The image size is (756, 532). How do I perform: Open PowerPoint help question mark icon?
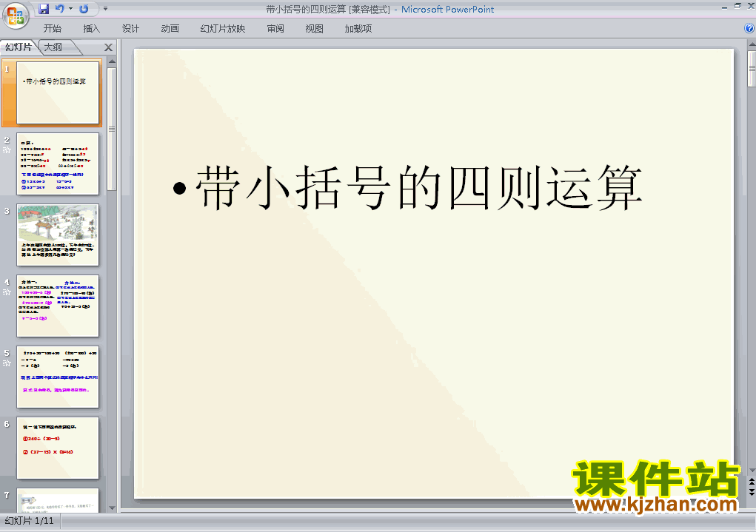pyautogui.click(x=749, y=28)
